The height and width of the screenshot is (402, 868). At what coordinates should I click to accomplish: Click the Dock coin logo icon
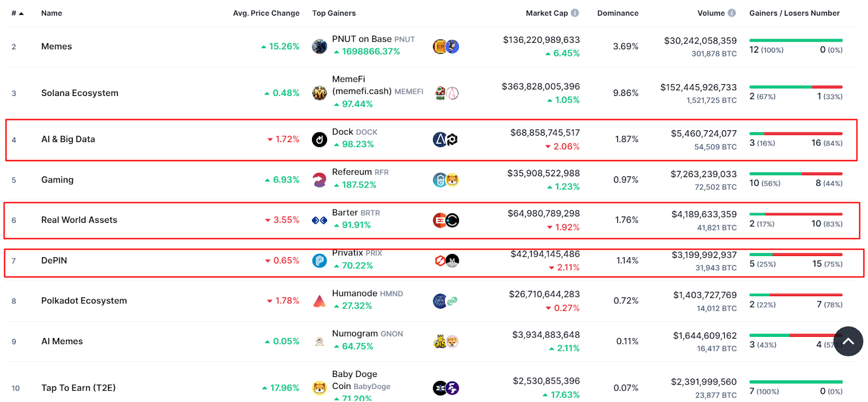320,139
